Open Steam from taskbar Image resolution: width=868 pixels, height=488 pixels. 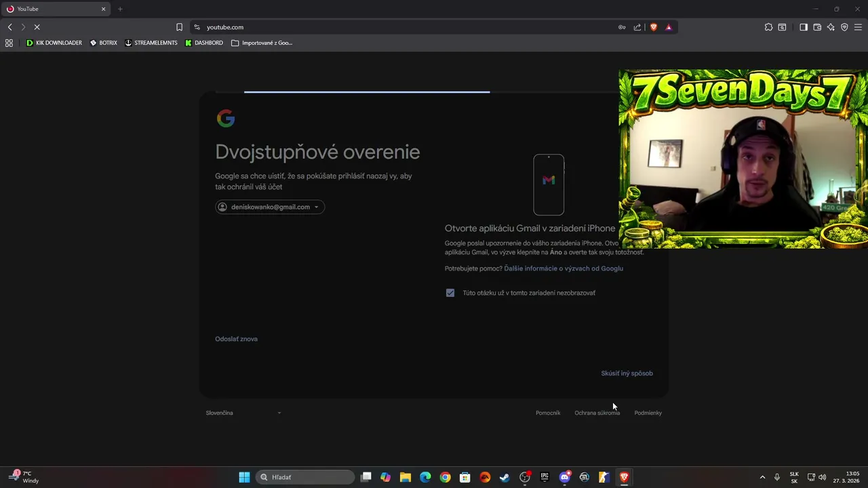505,477
